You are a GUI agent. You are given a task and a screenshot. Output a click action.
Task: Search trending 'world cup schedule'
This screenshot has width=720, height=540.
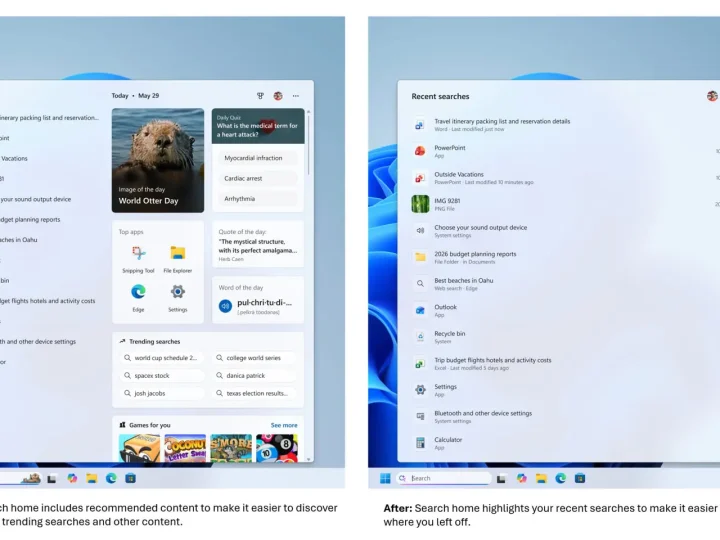tap(162, 358)
